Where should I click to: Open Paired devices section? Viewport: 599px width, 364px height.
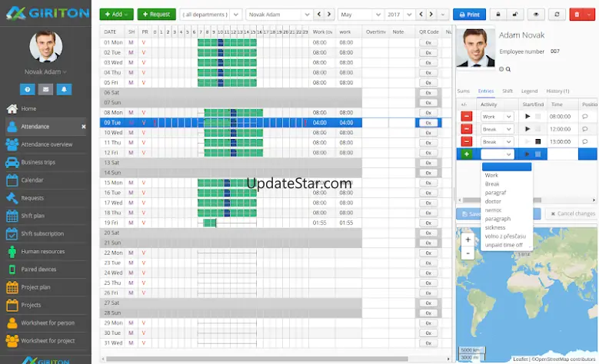(38, 270)
